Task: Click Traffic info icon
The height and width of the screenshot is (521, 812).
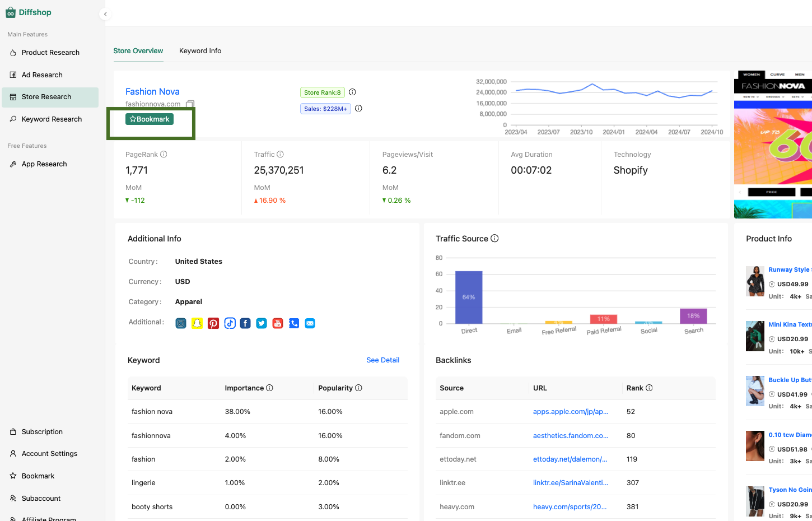Action: pyautogui.click(x=281, y=154)
